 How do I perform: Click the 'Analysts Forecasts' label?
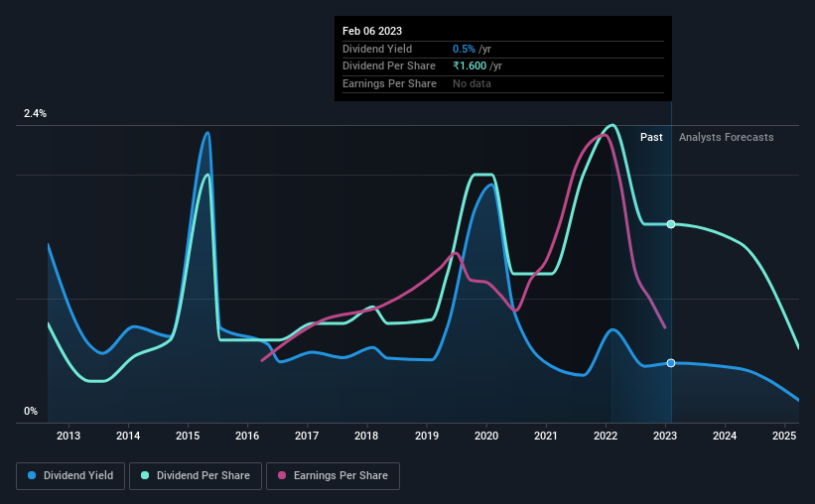[x=726, y=137]
